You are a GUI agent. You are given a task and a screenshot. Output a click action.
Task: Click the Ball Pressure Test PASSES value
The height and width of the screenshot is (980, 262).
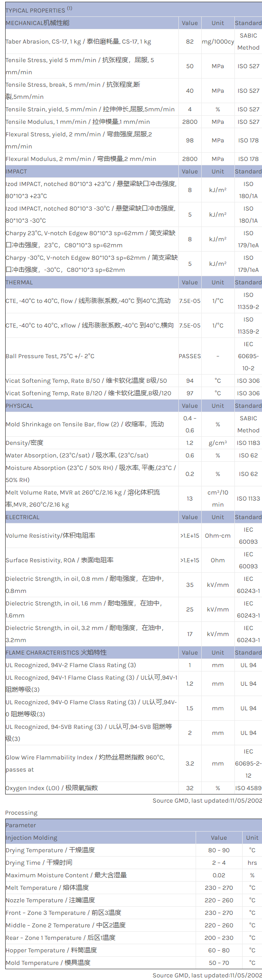click(x=190, y=356)
